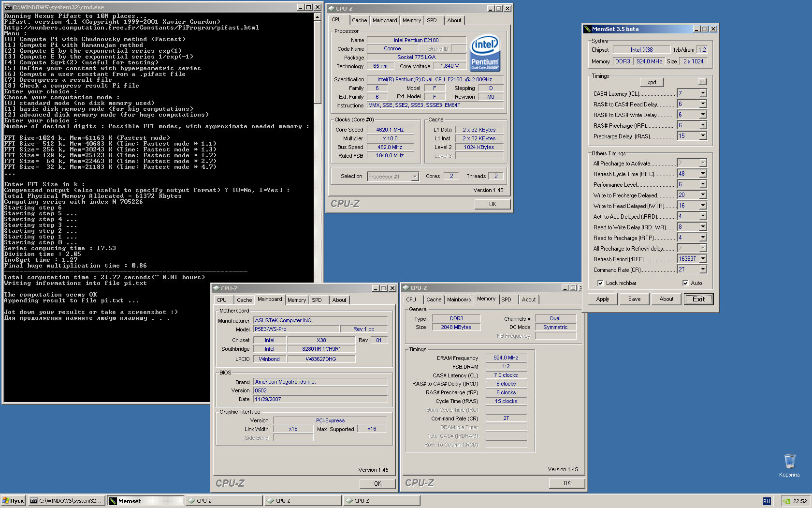The image size is (812, 508).
Task: Click the CPU-Z Mainboard window title icon
Action: point(217,288)
